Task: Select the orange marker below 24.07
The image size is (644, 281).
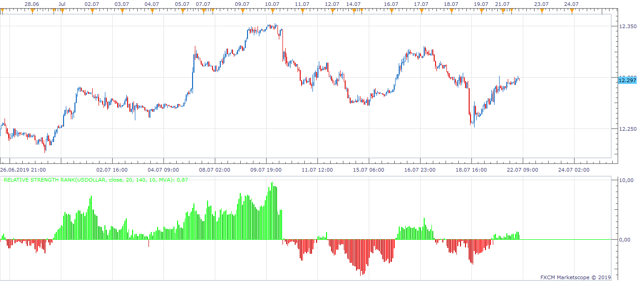Action: (x=571, y=10)
